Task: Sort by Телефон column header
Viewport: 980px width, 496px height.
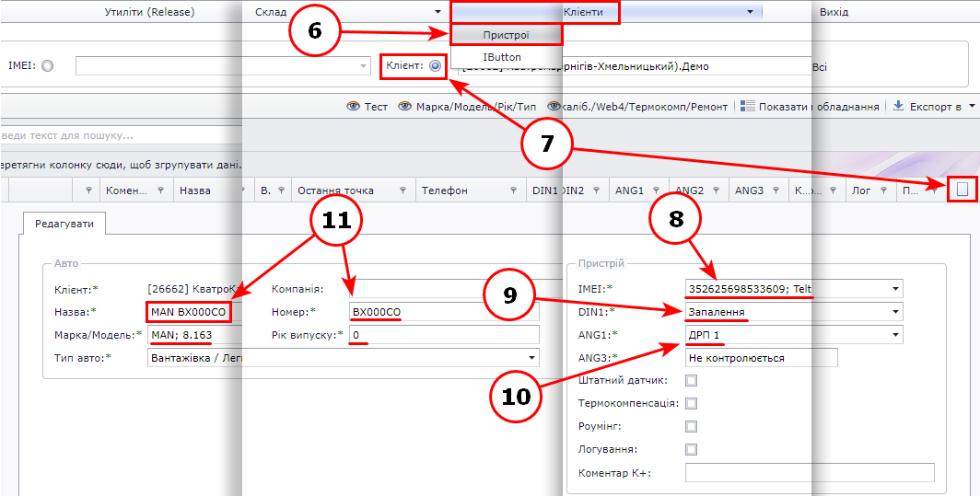Action: point(444,190)
